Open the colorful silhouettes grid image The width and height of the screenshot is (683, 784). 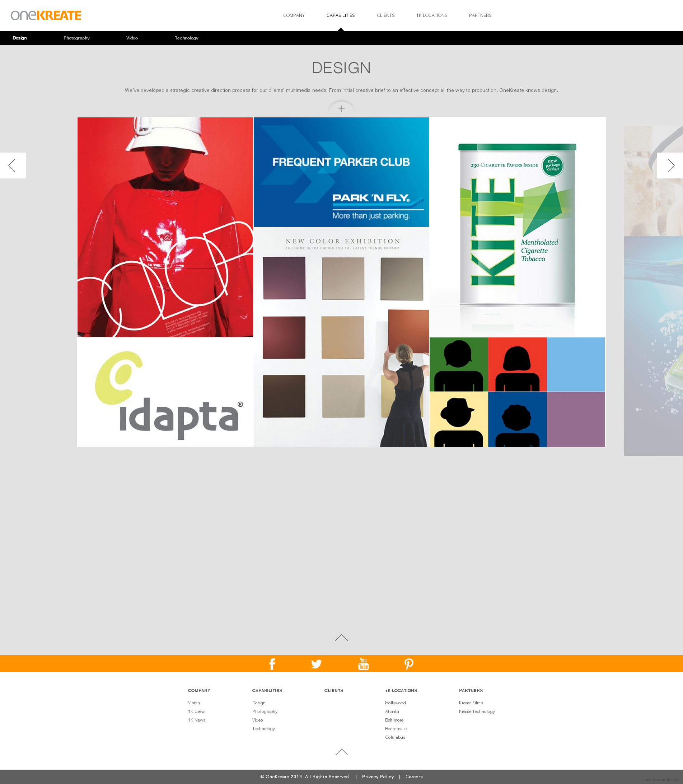click(x=518, y=392)
